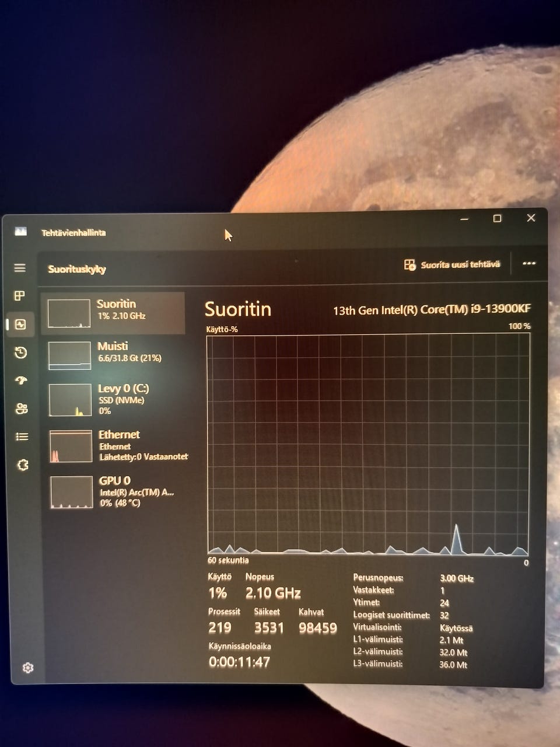Viewport: 560px width, 747px height.
Task: Close the Task Manager window
Action: [x=531, y=218]
